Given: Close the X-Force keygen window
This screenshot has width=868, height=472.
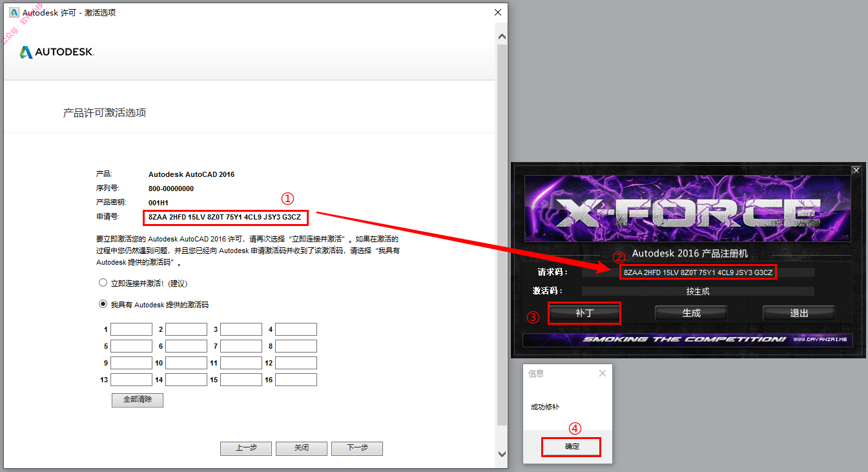Looking at the screenshot, I should pos(856,170).
